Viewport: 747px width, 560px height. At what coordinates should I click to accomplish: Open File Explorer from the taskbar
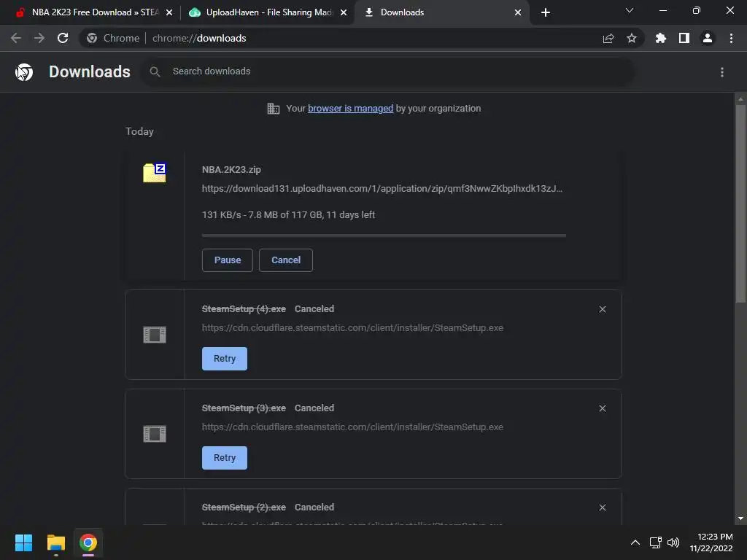point(55,542)
